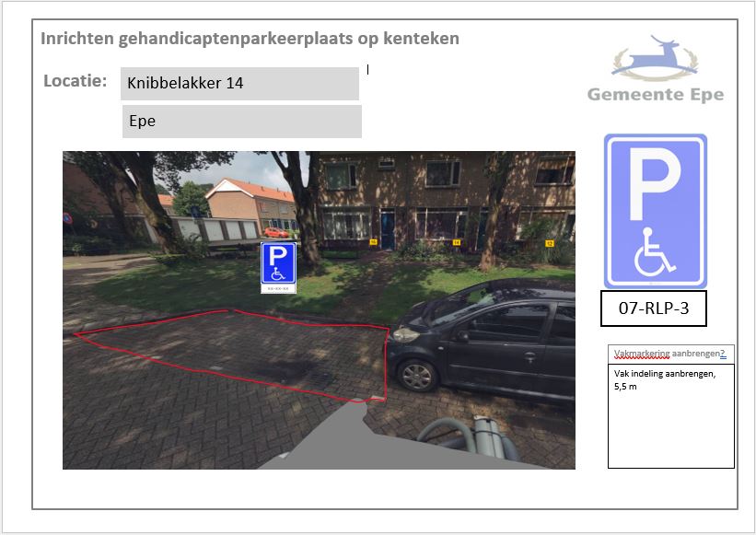756x535 pixels.
Task: Click the 'Vak indeling aanbrengen, 5,5 m' text box
Action: coord(670,416)
